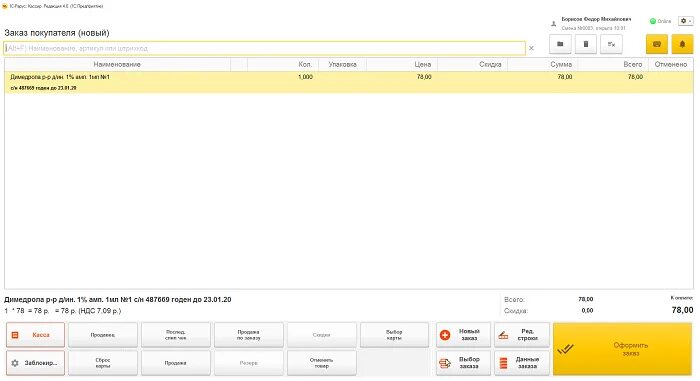Click the Выбор карты button
This screenshot has width=700, height=381.
click(x=395, y=335)
